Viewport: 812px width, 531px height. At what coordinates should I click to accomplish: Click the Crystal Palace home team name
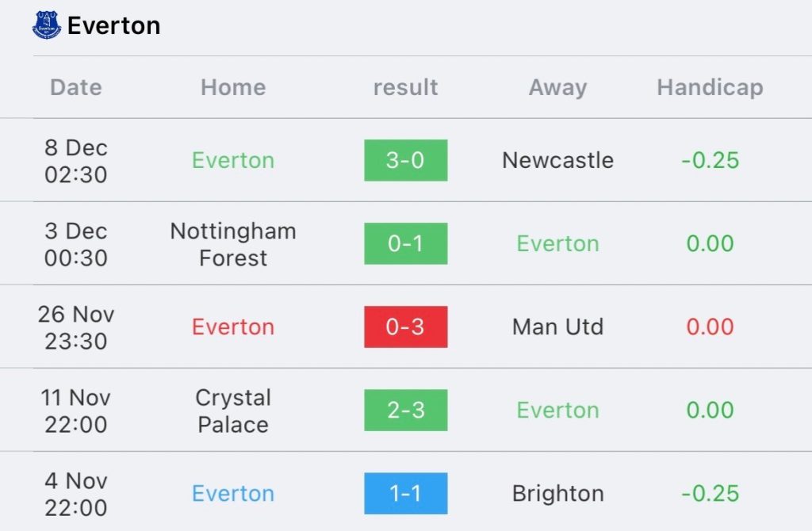pyautogui.click(x=233, y=411)
